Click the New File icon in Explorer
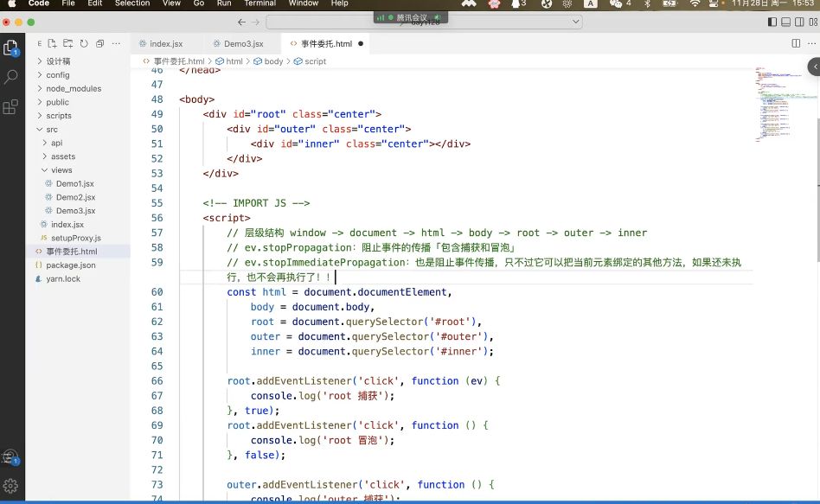Viewport: 820px width, 504px height. tap(52, 44)
